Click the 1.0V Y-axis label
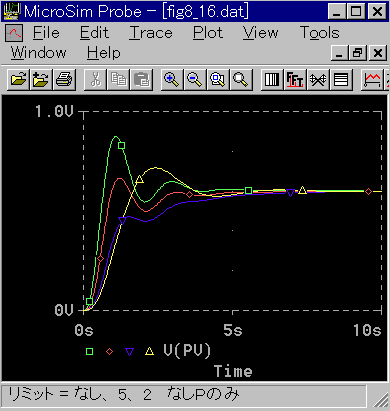 [54, 111]
